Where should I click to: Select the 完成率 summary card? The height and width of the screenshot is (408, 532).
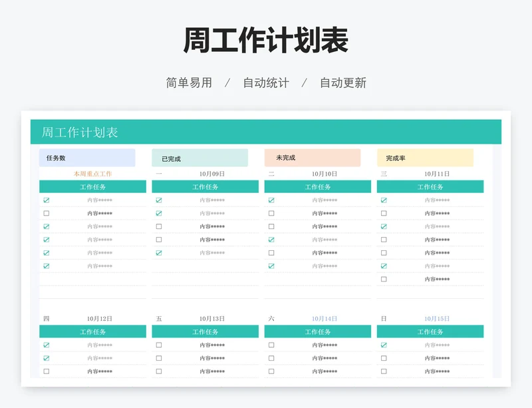(x=425, y=158)
